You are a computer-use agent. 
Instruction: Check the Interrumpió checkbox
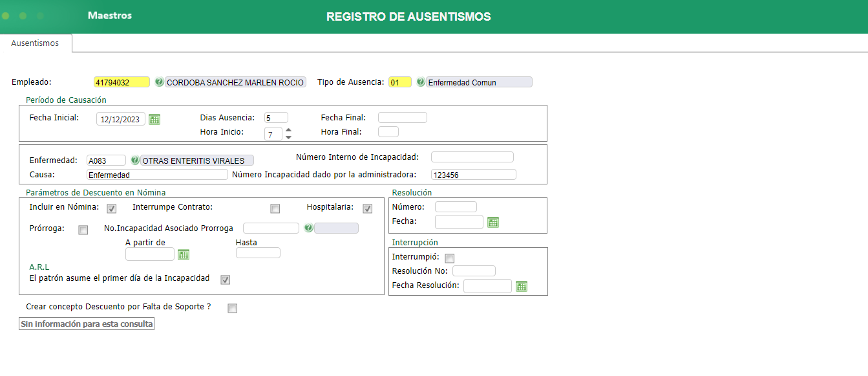click(449, 258)
